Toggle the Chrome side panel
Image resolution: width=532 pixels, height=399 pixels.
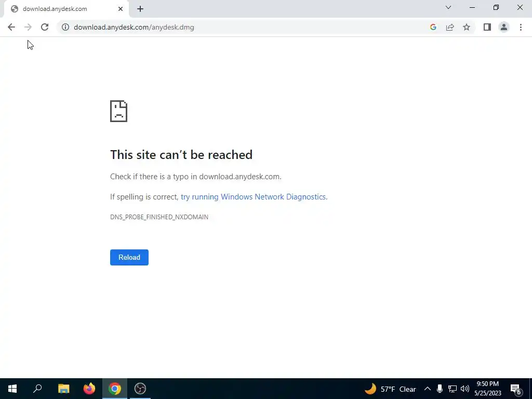[x=487, y=27]
